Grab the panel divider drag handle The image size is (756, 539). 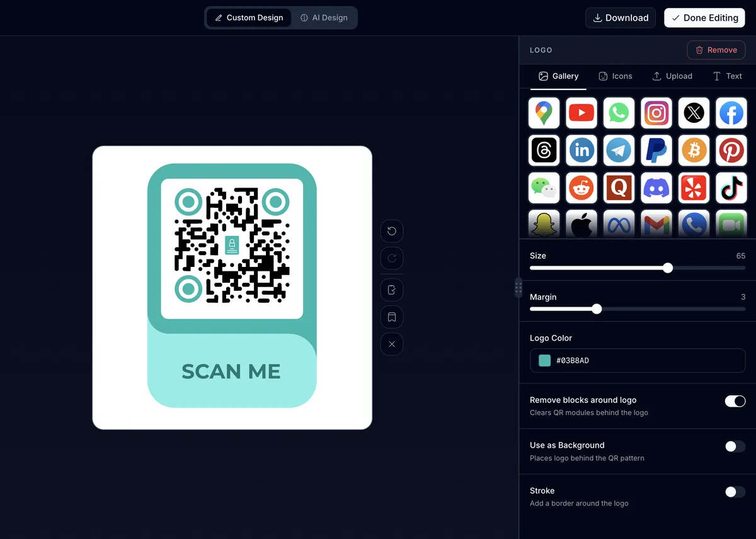[518, 288]
